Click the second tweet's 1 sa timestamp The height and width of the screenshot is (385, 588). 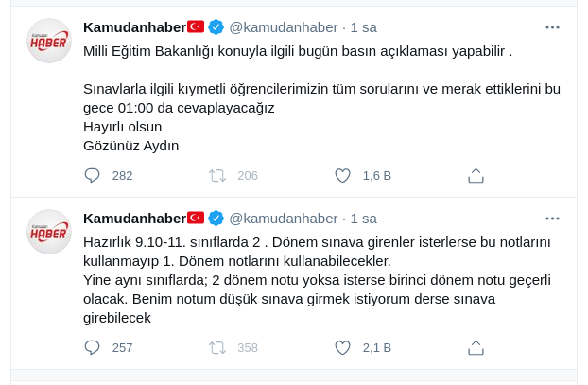click(x=363, y=218)
